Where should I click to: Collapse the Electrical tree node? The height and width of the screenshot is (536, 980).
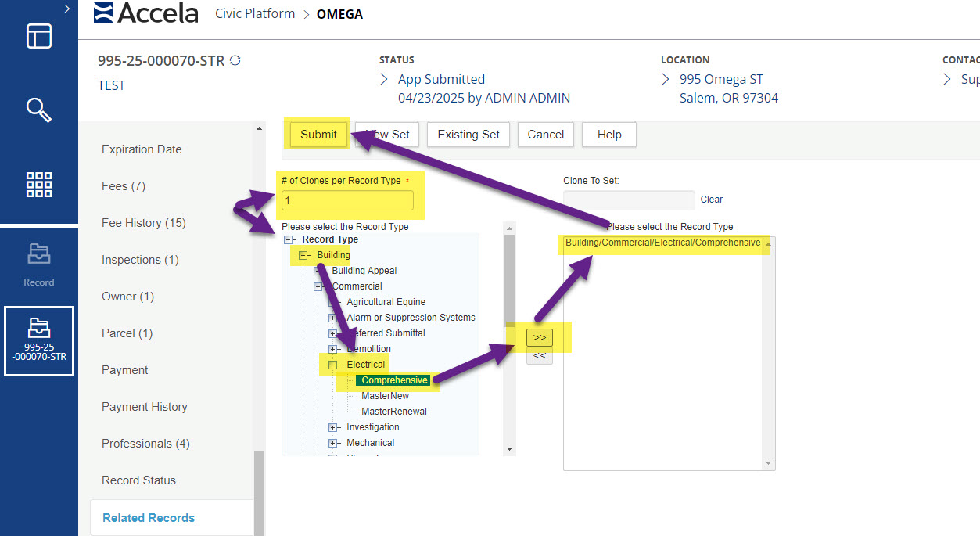[x=333, y=365]
